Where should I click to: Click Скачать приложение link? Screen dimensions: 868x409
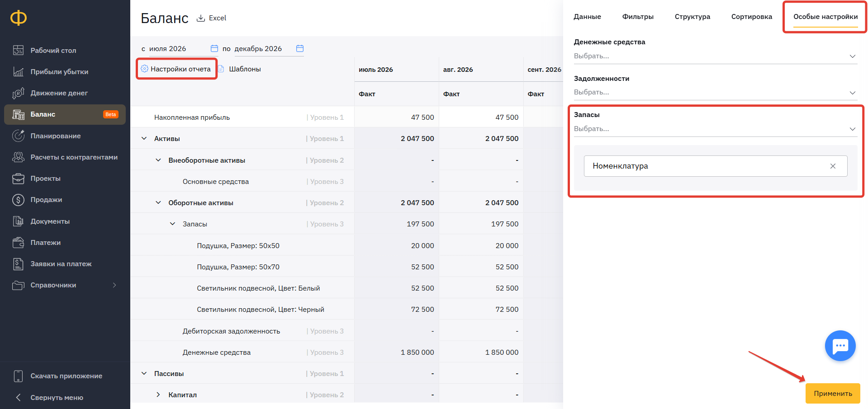[66, 376]
